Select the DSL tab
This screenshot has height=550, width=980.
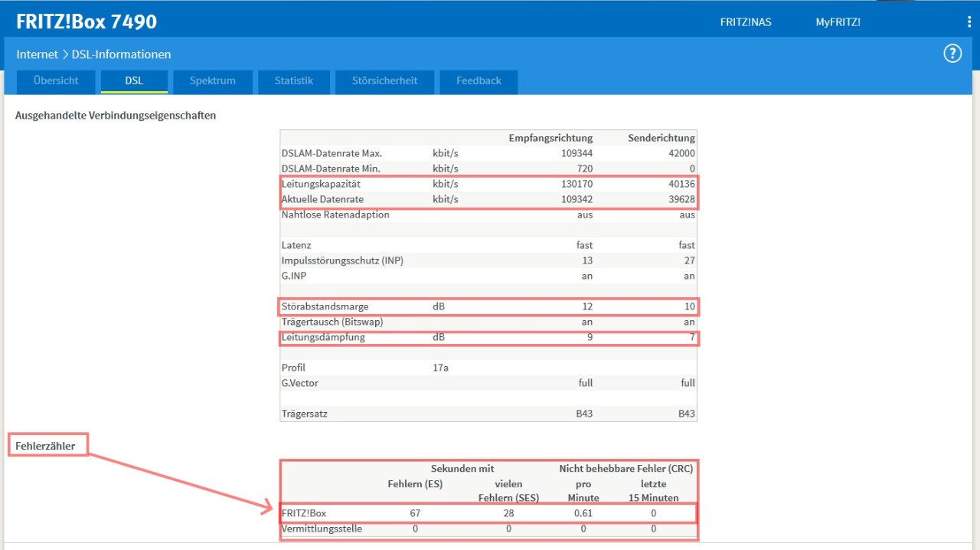[x=134, y=81]
